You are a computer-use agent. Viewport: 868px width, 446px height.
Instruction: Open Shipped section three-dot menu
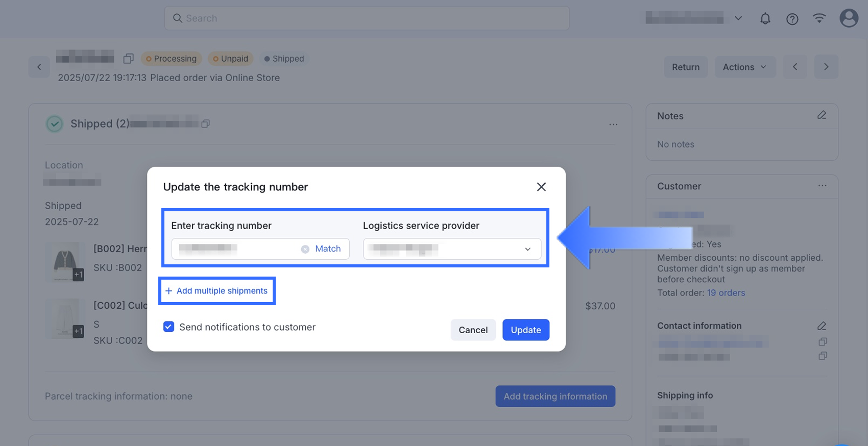pos(613,124)
